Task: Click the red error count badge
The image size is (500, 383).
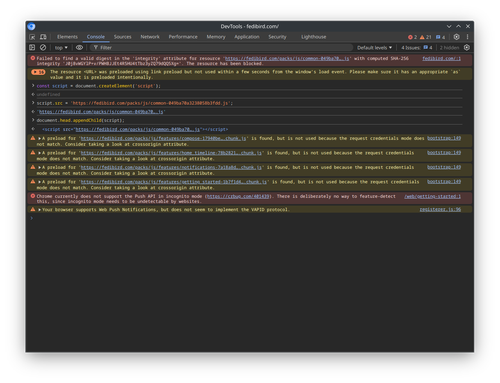Action: point(412,37)
